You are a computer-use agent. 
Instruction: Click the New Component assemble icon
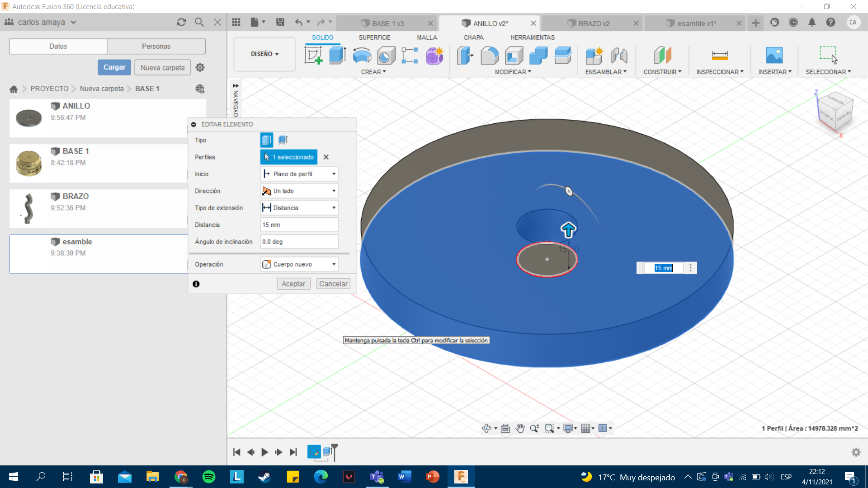(594, 56)
